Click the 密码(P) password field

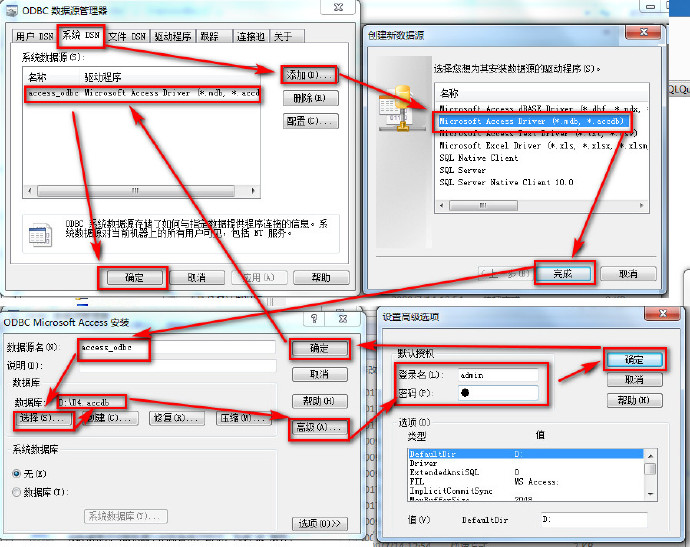click(498, 393)
